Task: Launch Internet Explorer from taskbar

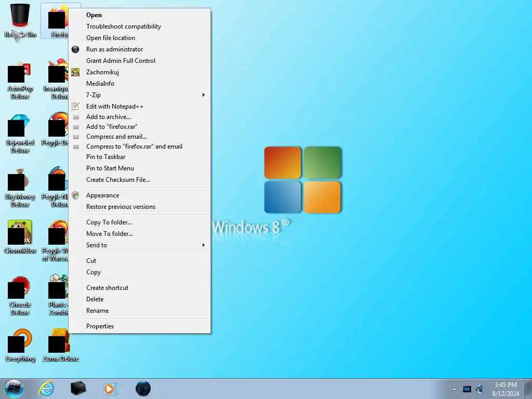Action: 46,389
